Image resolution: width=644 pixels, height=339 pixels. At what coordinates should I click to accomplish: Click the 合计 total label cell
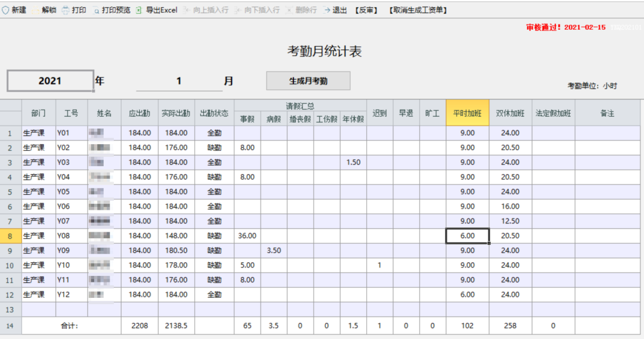pyautogui.click(x=72, y=325)
